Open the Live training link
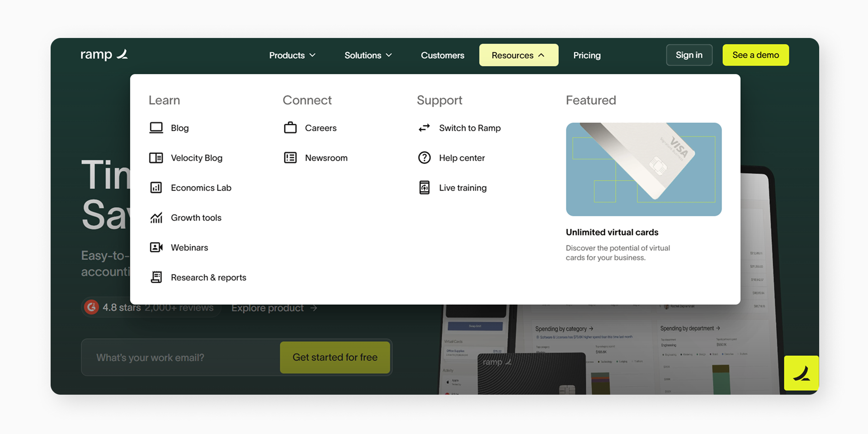Image resolution: width=868 pixels, height=434 pixels. pyautogui.click(x=462, y=188)
